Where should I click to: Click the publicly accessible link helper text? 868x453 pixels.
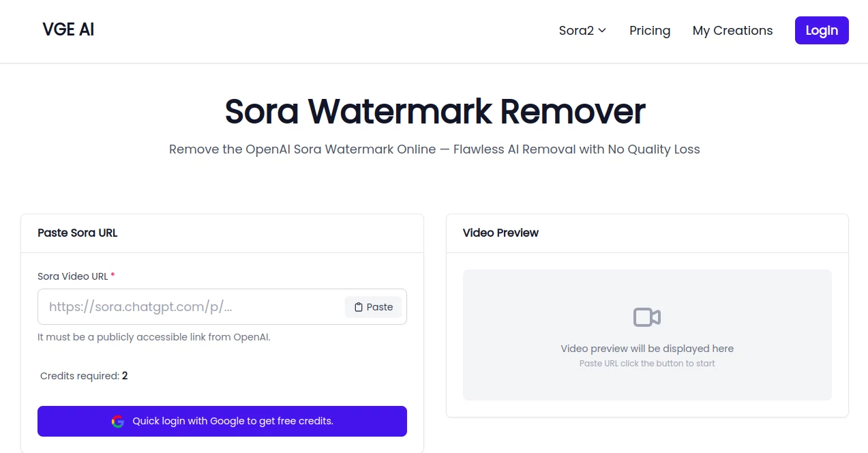(x=153, y=336)
